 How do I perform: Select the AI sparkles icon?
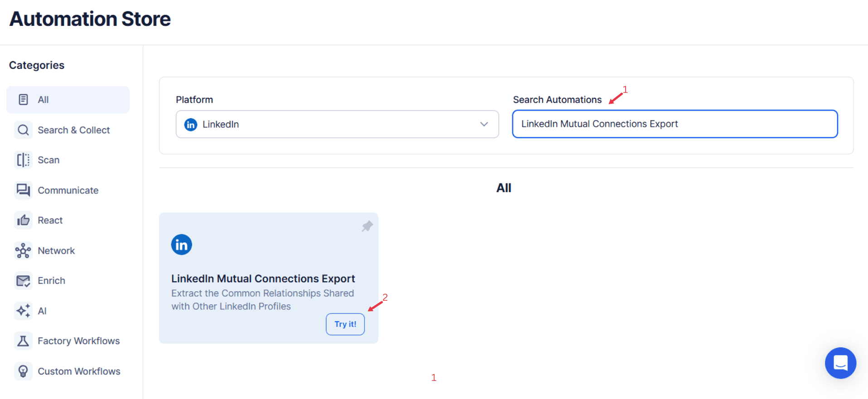23,311
